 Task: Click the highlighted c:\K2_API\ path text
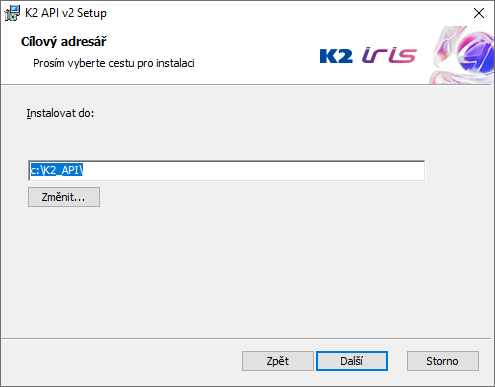click(x=56, y=170)
